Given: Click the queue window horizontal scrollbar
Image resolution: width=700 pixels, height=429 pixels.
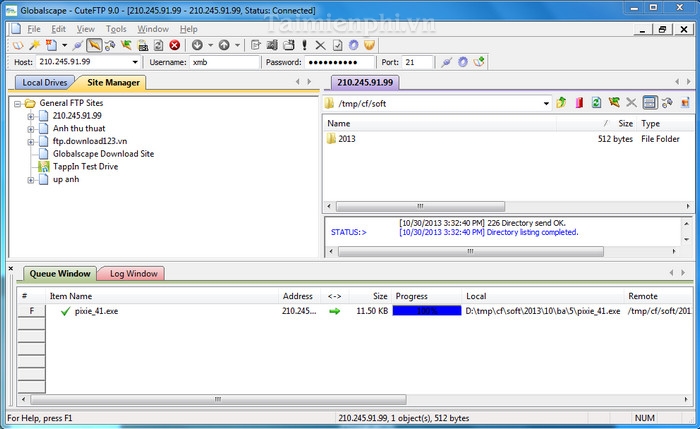Looking at the screenshot, I should (218, 399).
